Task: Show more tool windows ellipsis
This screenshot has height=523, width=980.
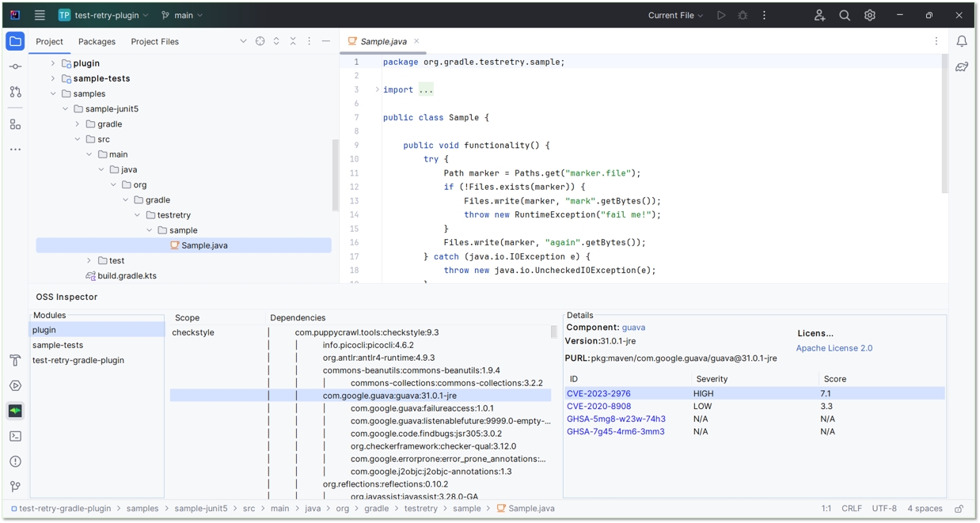Action: pyautogui.click(x=15, y=150)
